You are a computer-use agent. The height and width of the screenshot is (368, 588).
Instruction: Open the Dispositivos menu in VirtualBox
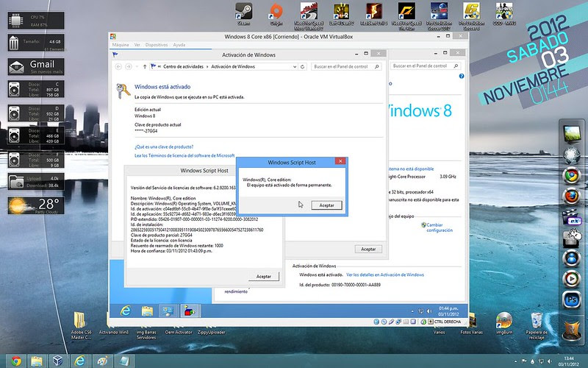[157, 45]
